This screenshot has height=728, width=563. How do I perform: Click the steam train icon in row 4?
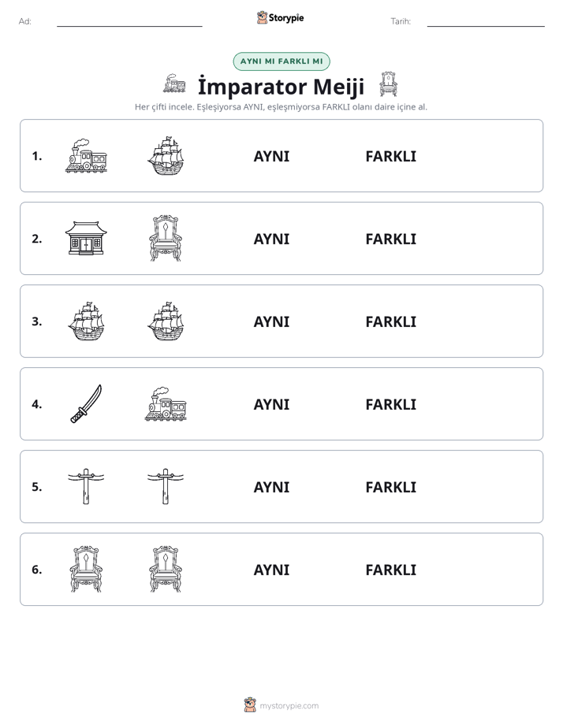(x=166, y=403)
